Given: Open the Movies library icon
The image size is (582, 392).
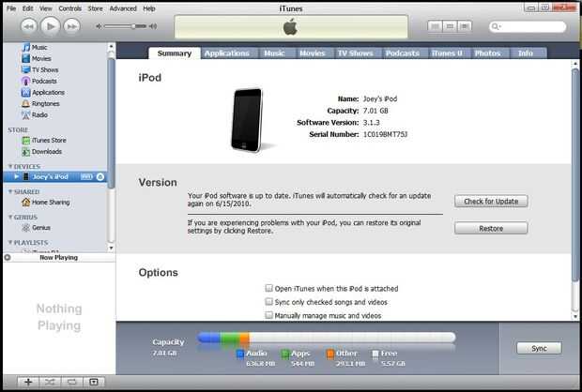Looking at the screenshot, I should (x=26, y=58).
